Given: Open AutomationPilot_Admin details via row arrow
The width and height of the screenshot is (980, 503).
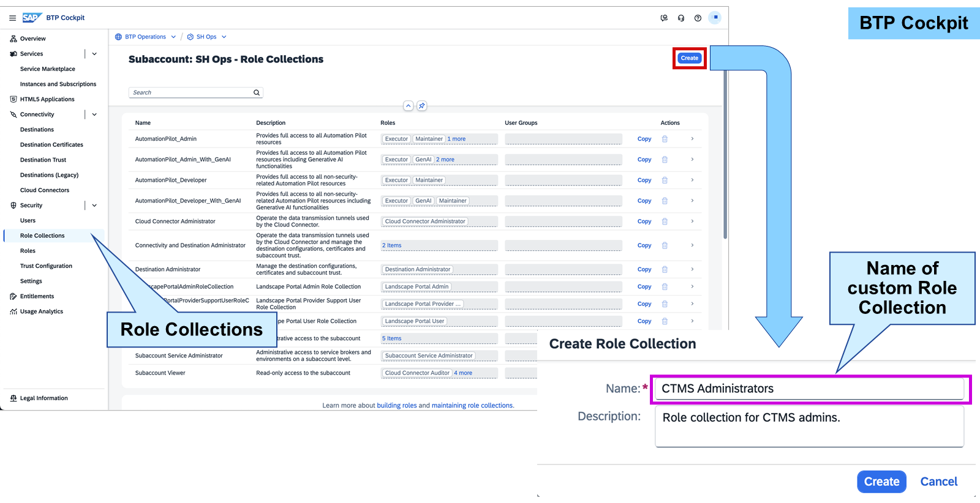Looking at the screenshot, I should pos(692,139).
